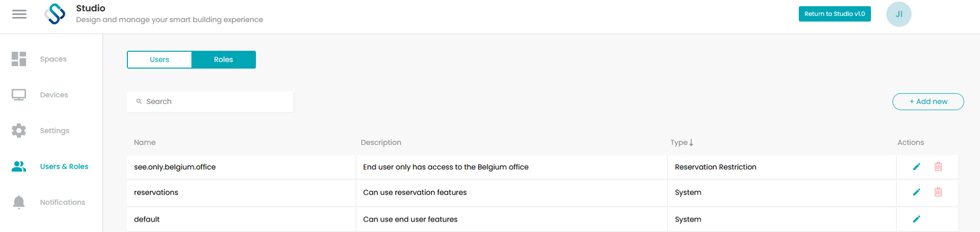The width and height of the screenshot is (980, 232).
Task: Select the default name cell
Action: 241,219
